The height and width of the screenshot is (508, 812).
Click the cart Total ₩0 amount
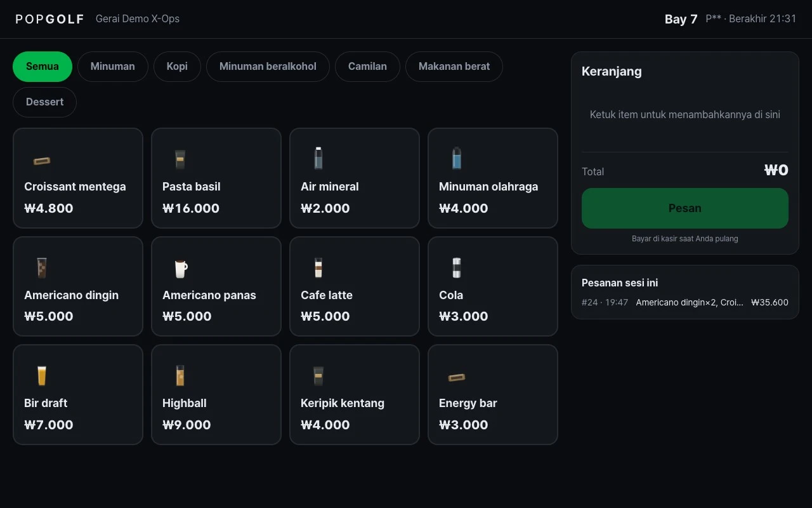pos(776,170)
